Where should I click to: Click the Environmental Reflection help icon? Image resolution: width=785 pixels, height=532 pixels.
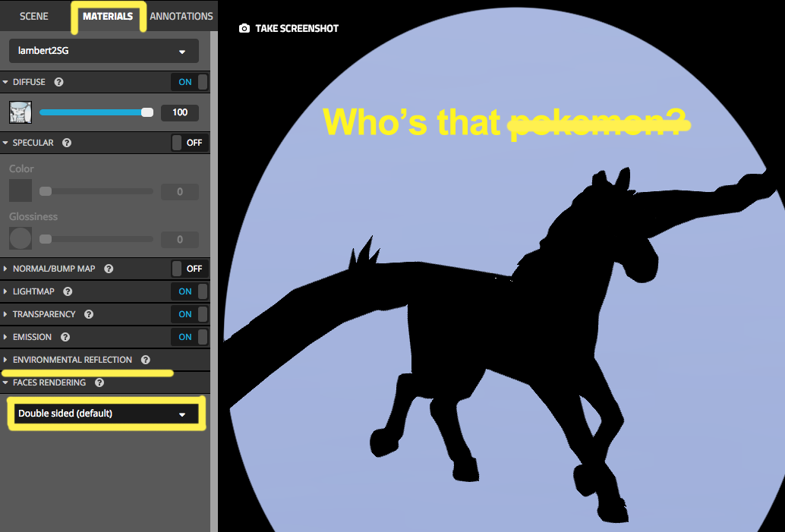coord(145,360)
